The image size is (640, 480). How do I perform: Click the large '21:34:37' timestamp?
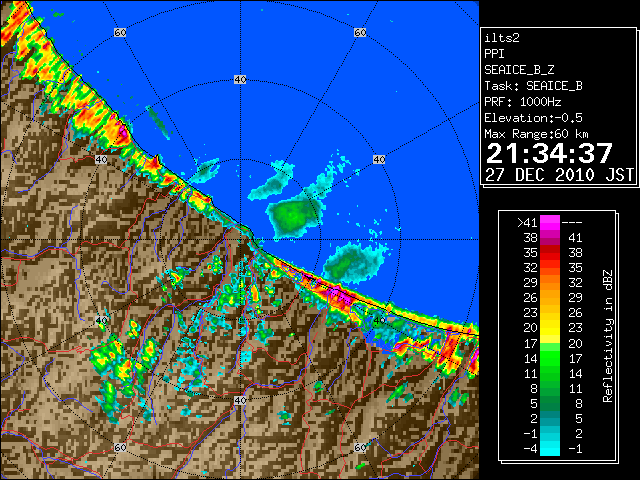click(x=549, y=153)
